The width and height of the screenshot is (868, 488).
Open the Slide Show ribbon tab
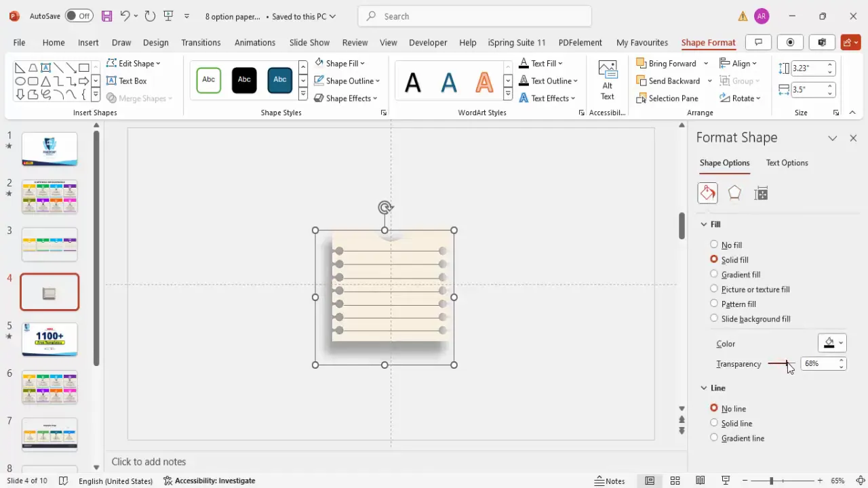pyautogui.click(x=309, y=42)
